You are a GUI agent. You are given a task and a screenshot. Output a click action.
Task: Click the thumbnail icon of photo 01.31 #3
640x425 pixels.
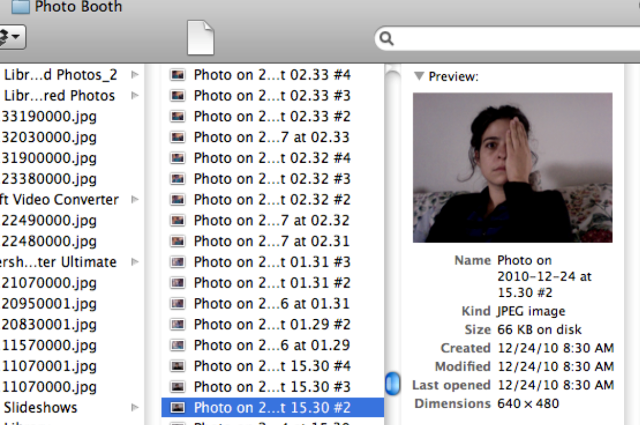(178, 262)
